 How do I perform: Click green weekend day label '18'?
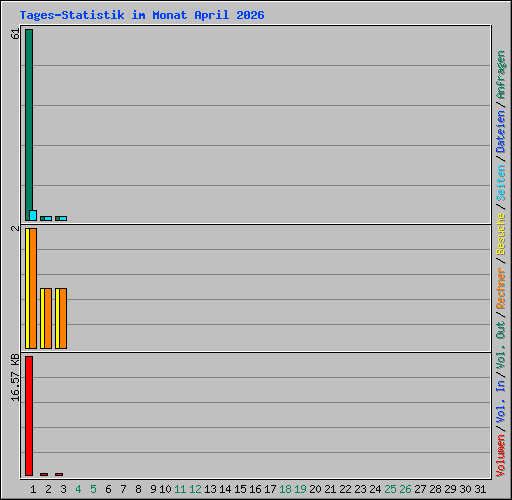click(285, 489)
